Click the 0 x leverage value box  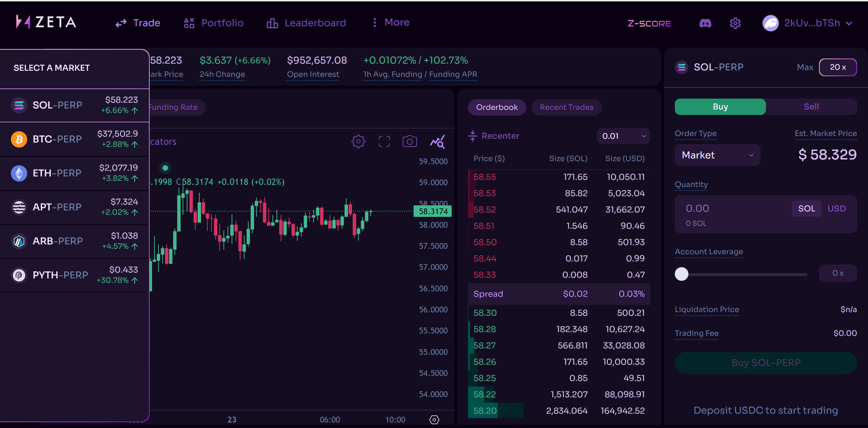pyautogui.click(x=838, y=274)
